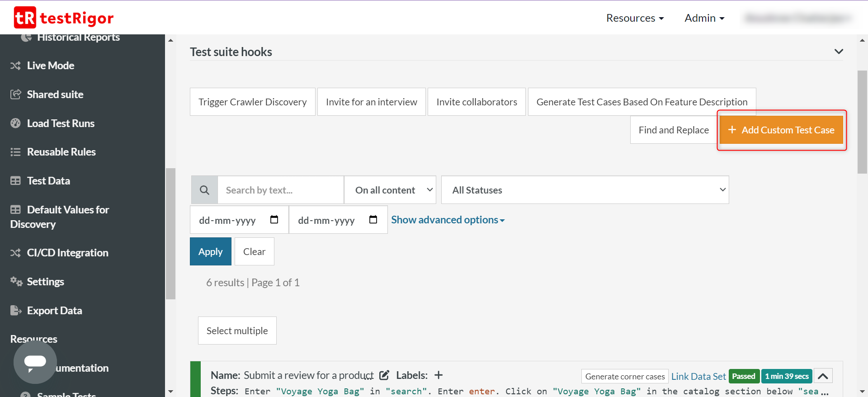Click the sidebar vertical scrollbar

170,233
